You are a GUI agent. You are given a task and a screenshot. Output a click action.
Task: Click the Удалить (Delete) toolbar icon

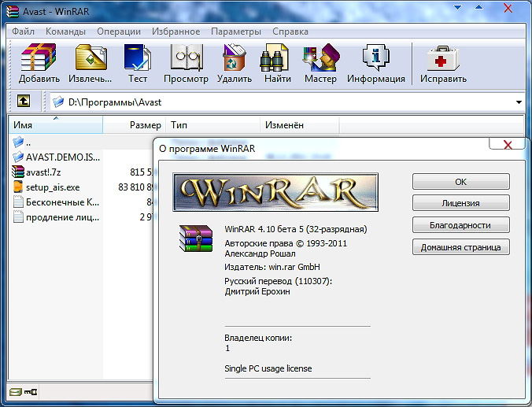(235, 57)
